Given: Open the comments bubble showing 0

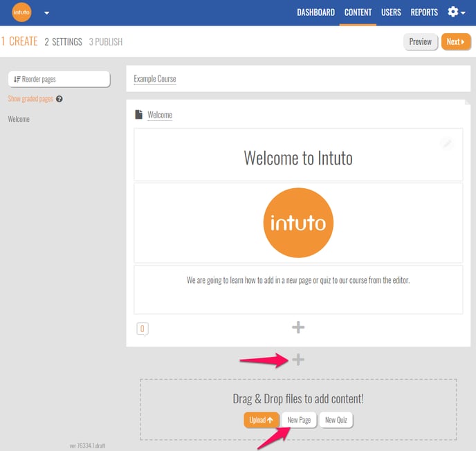Looking at the screenshot, I should click(x=143, y=329).
